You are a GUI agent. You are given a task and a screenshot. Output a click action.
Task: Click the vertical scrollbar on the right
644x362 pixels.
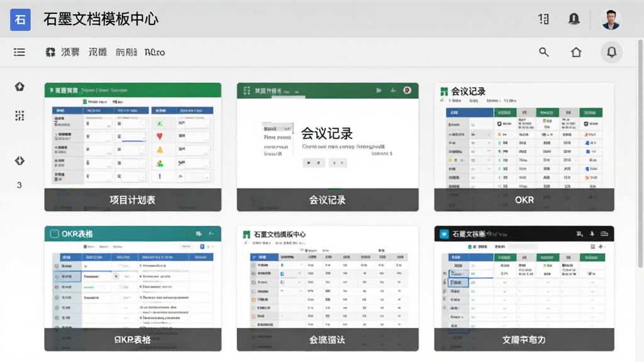[x=640, y=154]
